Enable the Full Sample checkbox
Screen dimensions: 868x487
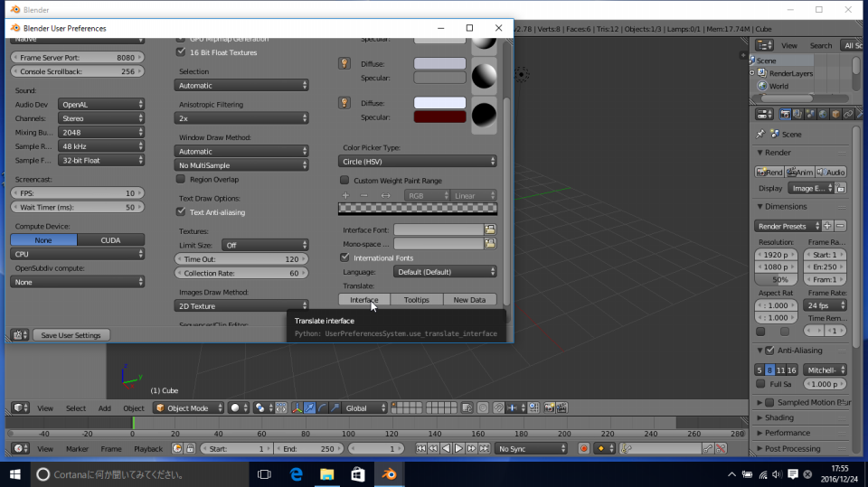(x=760, y=383)
